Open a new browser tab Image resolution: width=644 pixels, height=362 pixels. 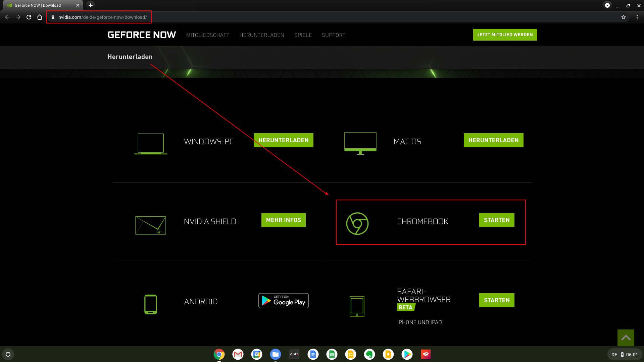pos(91,5)
